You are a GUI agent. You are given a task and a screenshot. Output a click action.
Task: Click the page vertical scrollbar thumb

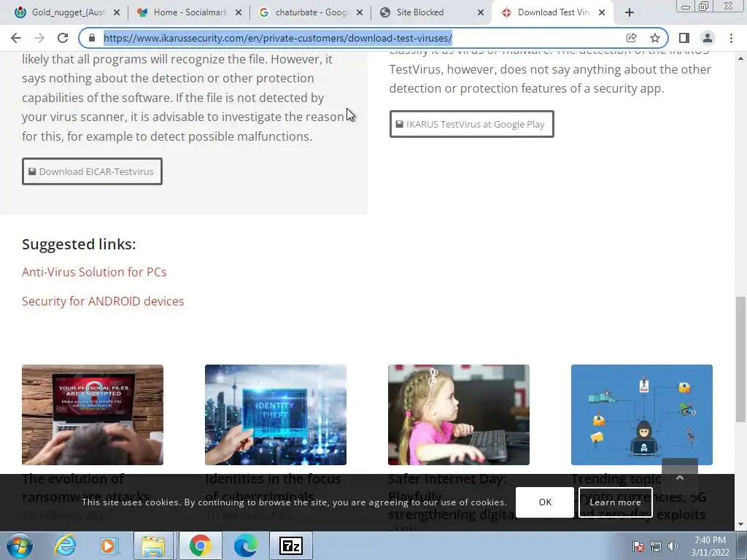point(740,359)
